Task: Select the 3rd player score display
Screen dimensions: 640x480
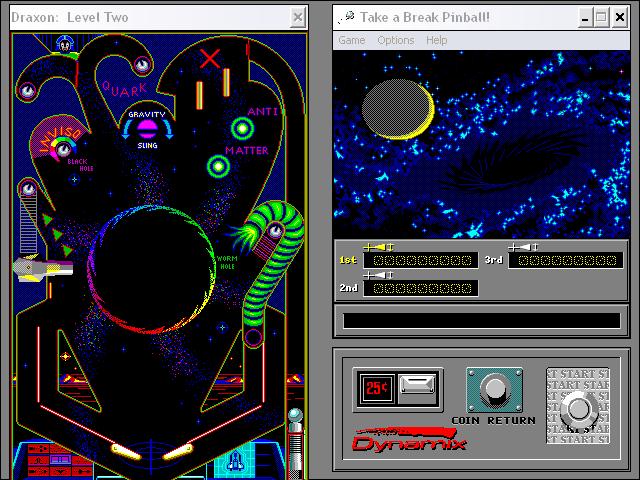Action: [566, 260]
